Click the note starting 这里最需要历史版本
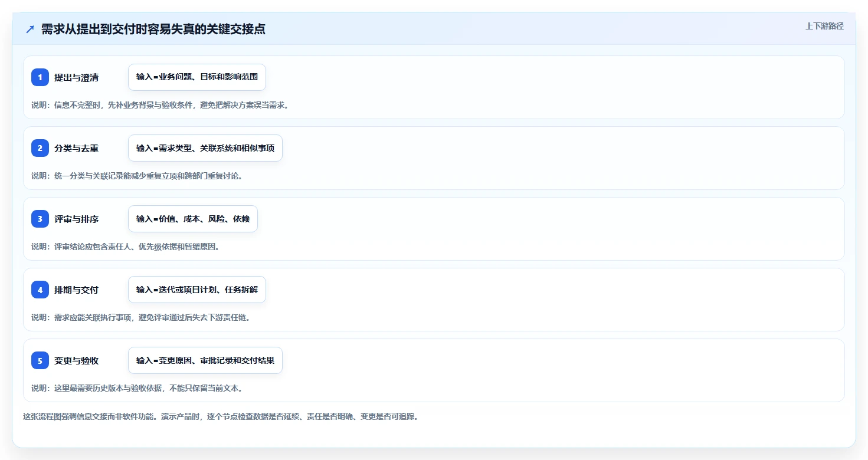 point(137,388)
